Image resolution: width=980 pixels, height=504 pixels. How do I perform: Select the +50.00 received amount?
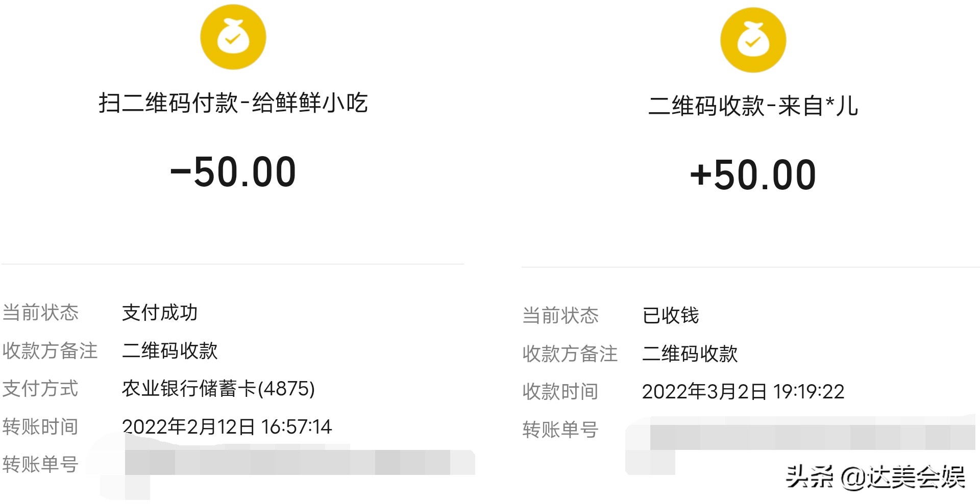coord(752,173)
